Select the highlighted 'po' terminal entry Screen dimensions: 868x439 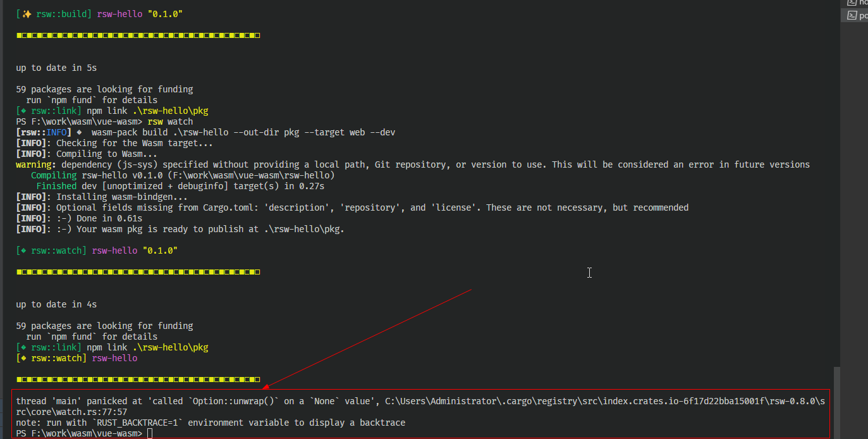[x=855, y=16]
